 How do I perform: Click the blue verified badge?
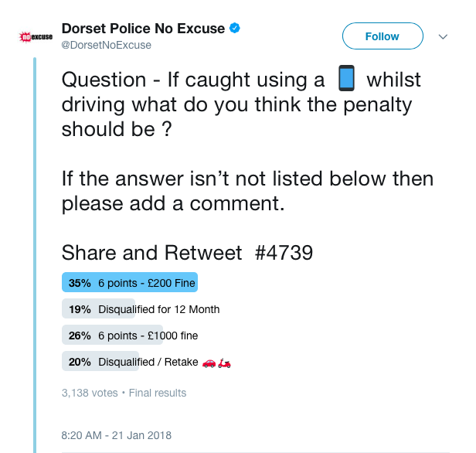235,29
